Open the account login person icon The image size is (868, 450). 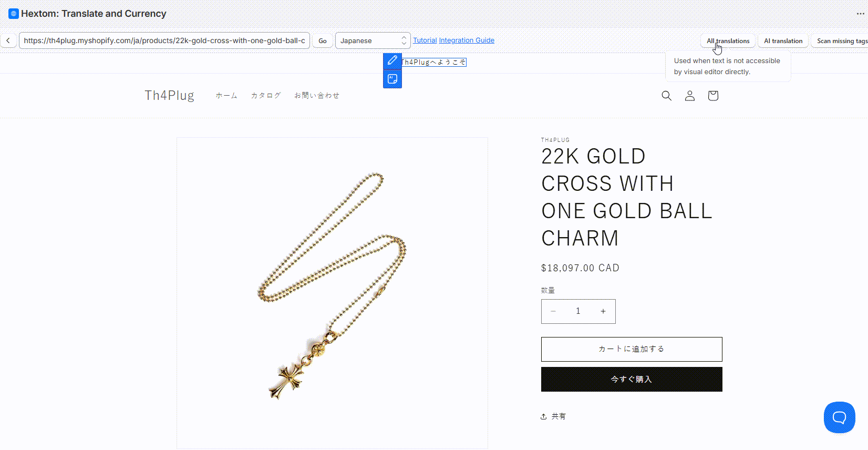pyautogui.click(x=690, y=96)
